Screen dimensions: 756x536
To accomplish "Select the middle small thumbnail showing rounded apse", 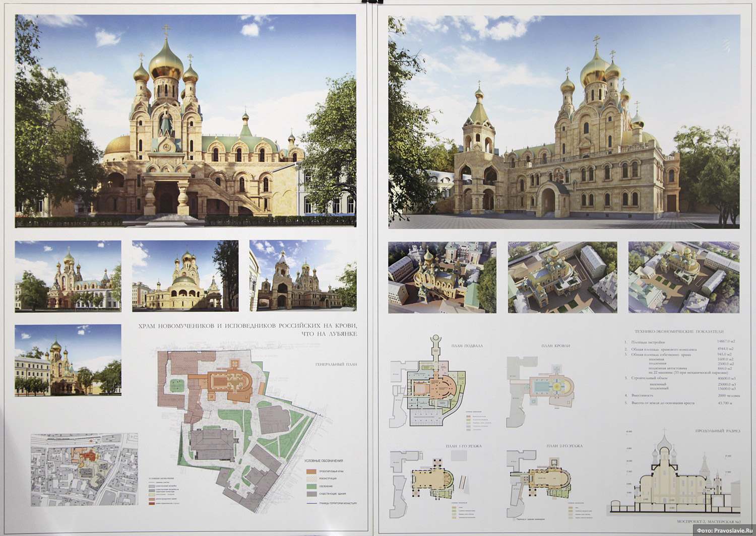I will pos(185,276).
